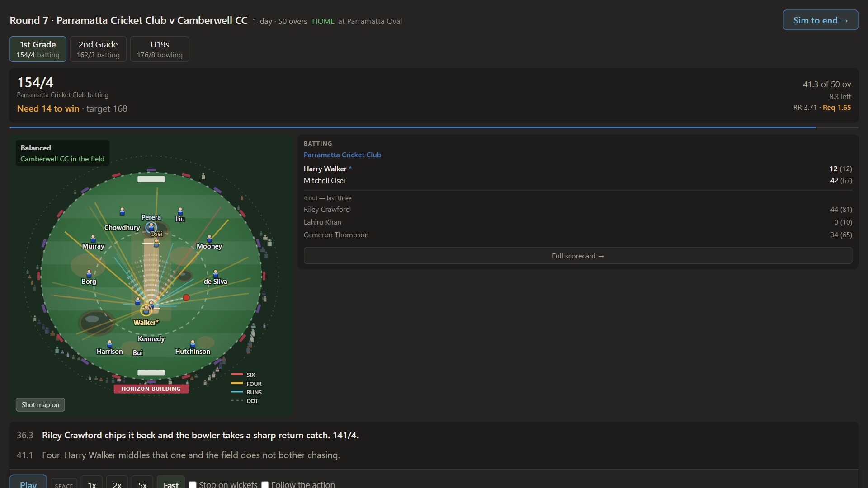This screenshot has height=488, width=868.
Task: Click fielder Mooney on the field map
Action: tap(209, 239)
